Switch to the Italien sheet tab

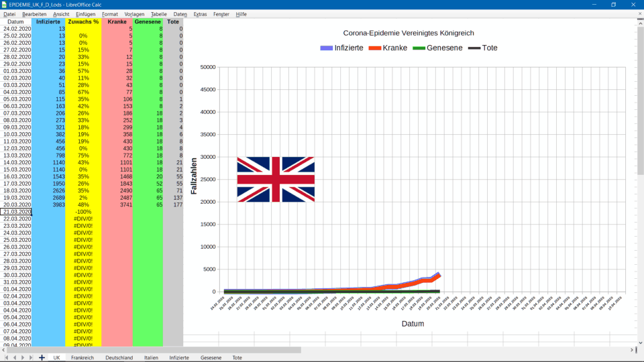151,358
